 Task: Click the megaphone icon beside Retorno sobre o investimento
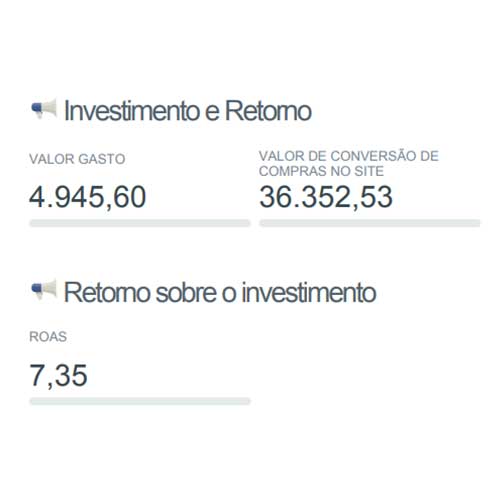[x=44, y=290]
